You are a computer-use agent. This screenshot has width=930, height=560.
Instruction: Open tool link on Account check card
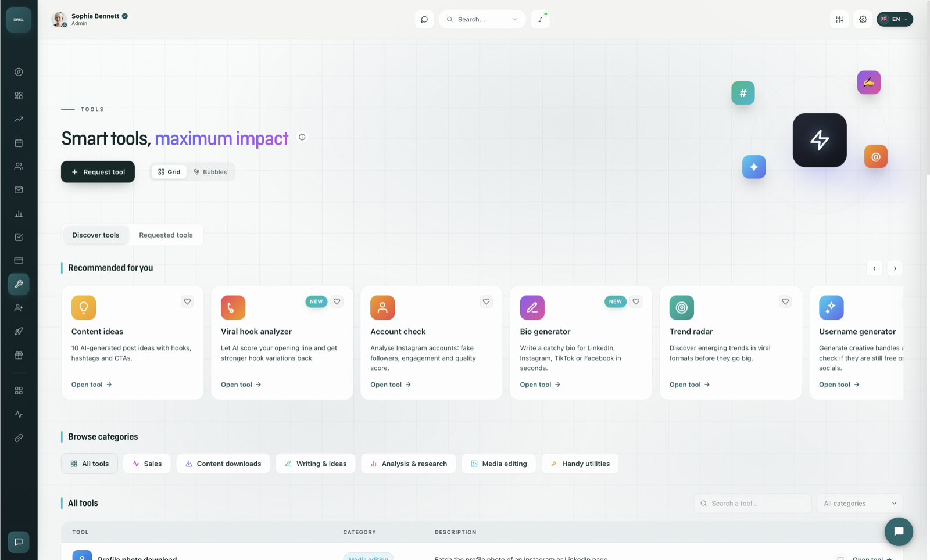[x=391, y=385]
